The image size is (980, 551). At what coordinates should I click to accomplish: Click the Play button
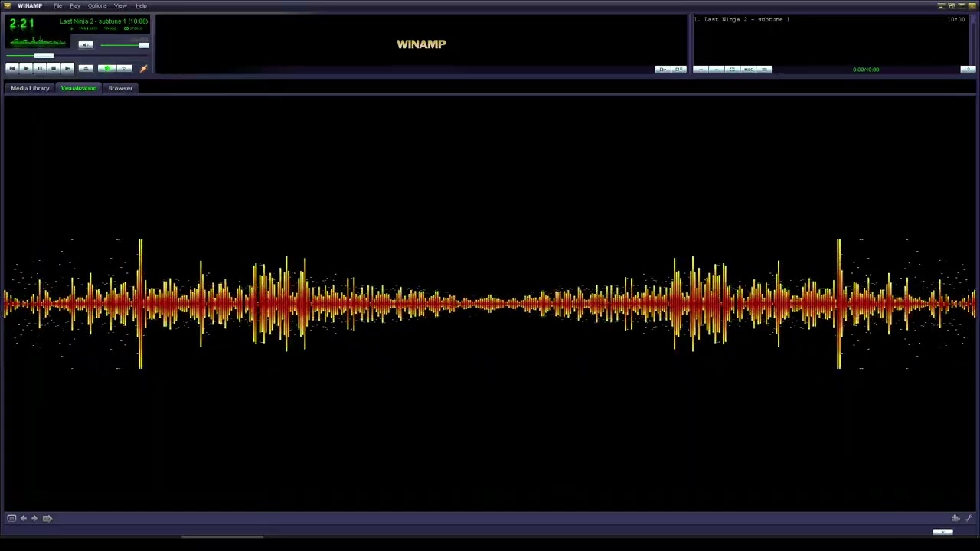[x=25, y=68]
